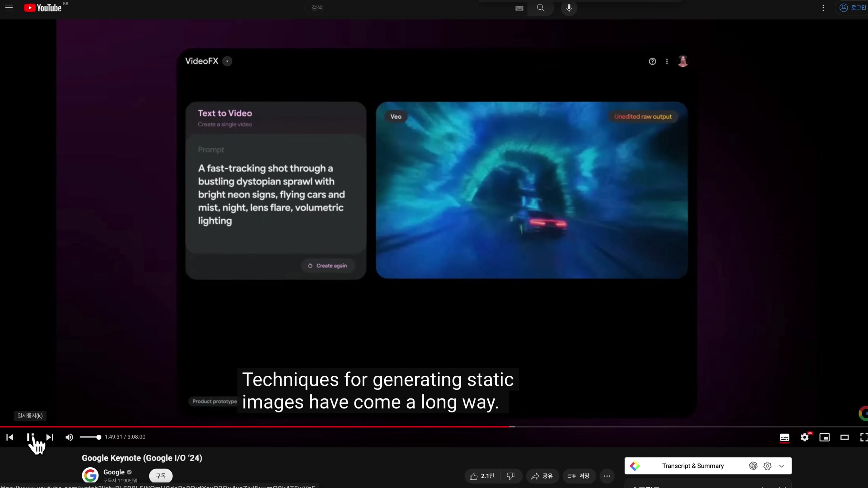Adjust the volume slider
The height and width of the screenshot is (488, 868).
click(90, 437)
